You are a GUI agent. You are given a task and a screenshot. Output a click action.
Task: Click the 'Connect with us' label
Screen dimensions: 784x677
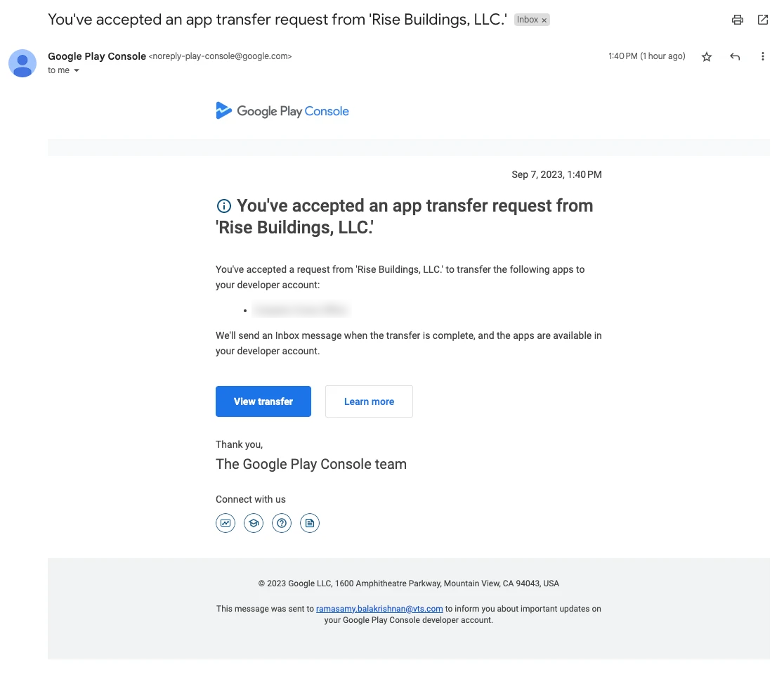click(251, 499)
